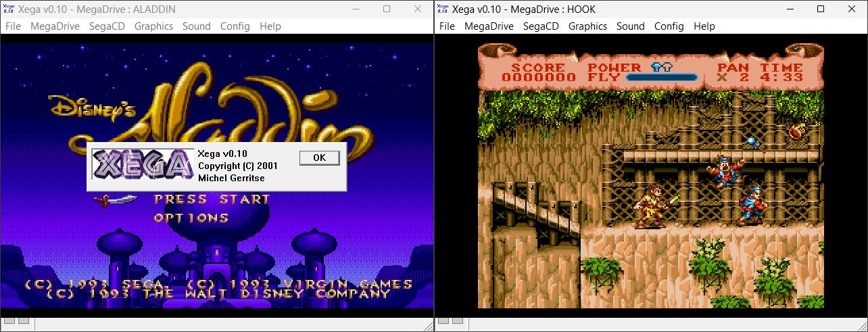Click the Disney's logo text in Aladdin screen

click(x=93, y=108)
